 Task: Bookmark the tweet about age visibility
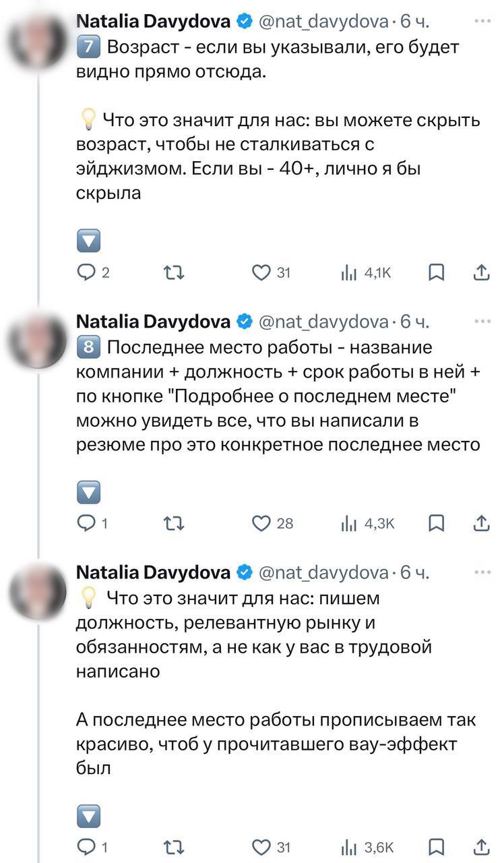[436, 272]
